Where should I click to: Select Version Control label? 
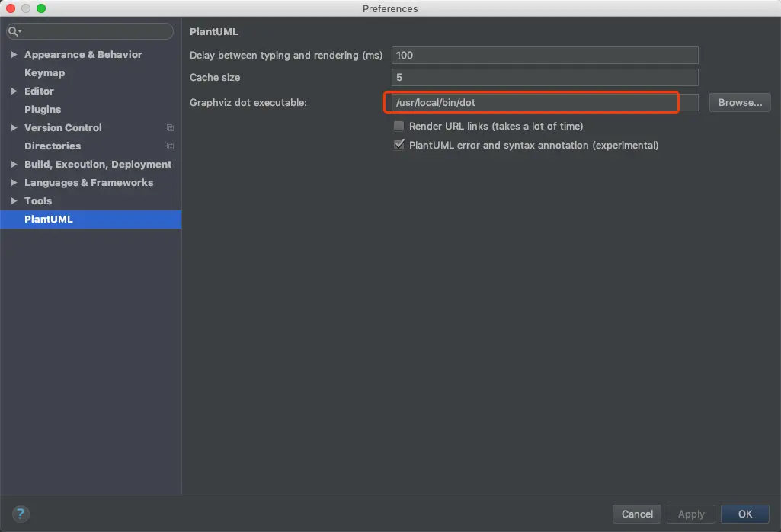[x=62, y=127]
